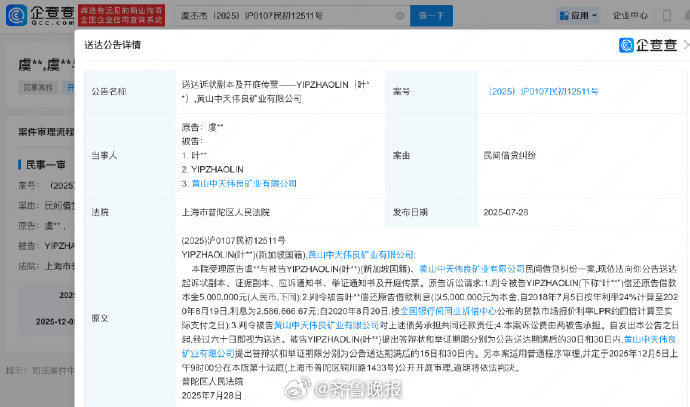Click the 发布日期 label cell

coord(432,212)
